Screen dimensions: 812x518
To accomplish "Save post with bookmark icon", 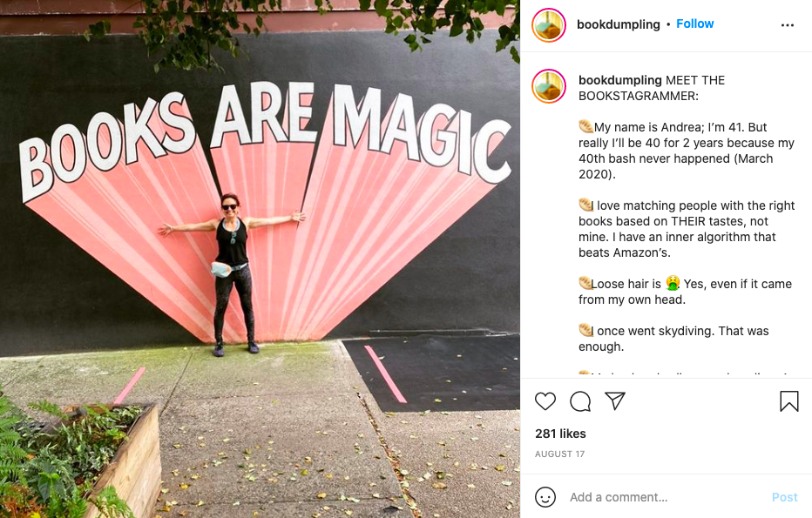I will [x=788, y=401].
